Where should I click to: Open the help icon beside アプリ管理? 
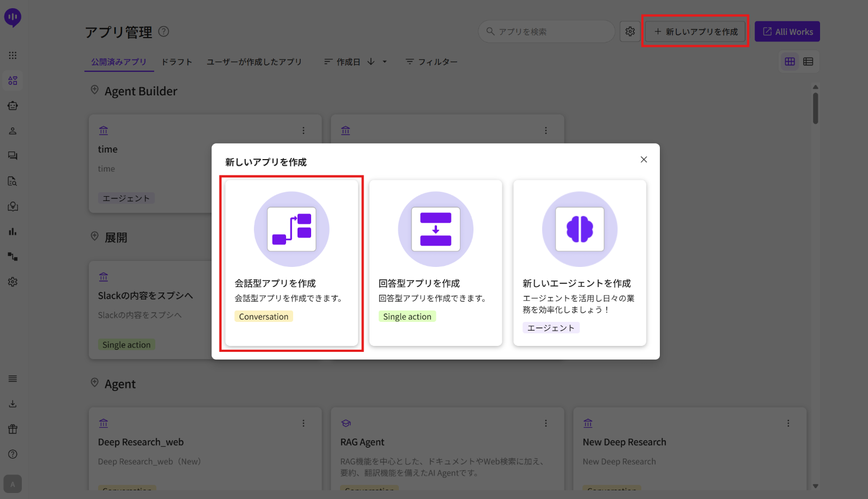[x=163, y=32]
